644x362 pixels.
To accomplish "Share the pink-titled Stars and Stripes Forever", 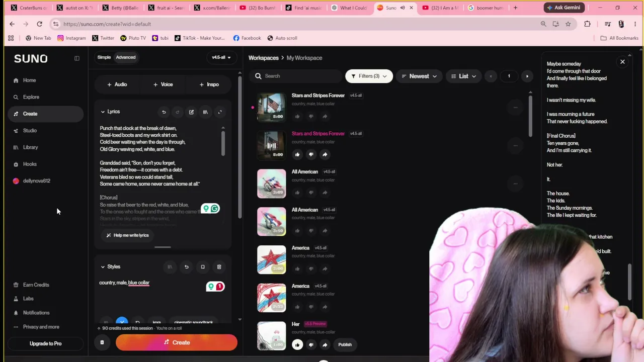I will pyautogui.click(x=325, y=154).
